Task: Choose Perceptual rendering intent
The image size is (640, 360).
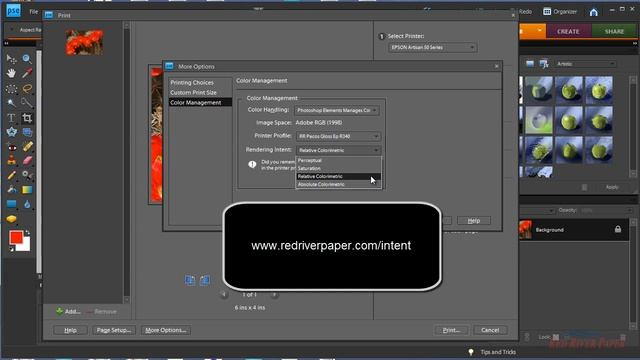Action: (x=338, y=160)
